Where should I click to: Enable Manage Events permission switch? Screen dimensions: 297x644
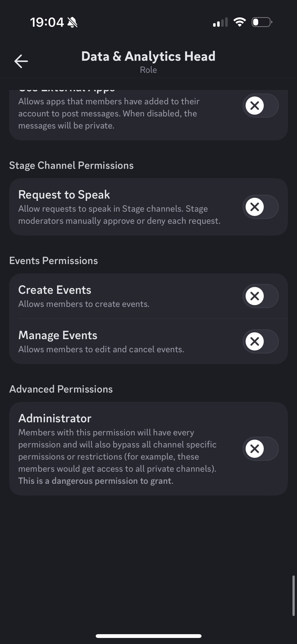(x=260, y=341)
